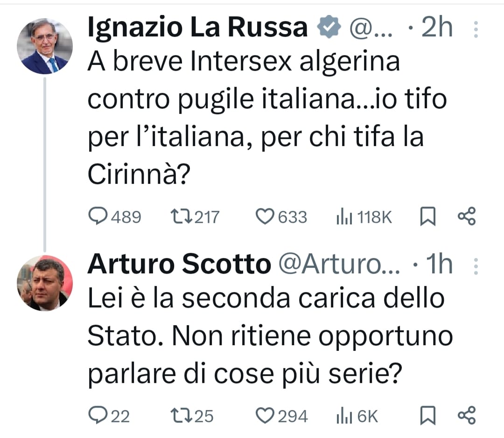
Task: Retweet Arturo Scotto's reply
Action: tap(179, 415)
